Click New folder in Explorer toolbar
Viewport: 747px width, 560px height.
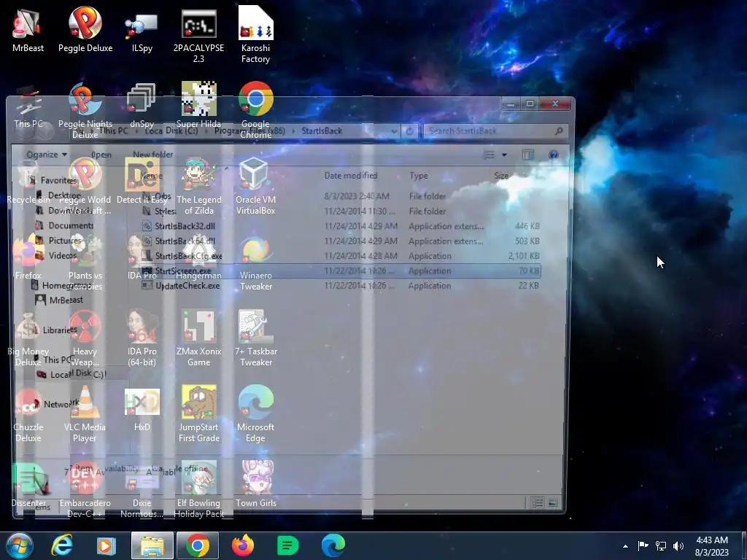pos(152,155)
